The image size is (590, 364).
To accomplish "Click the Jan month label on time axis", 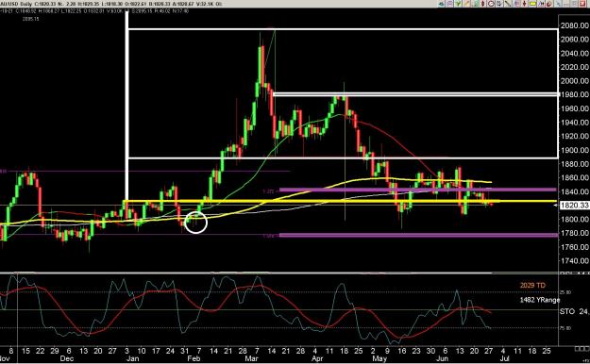I will tap(132, 358).
